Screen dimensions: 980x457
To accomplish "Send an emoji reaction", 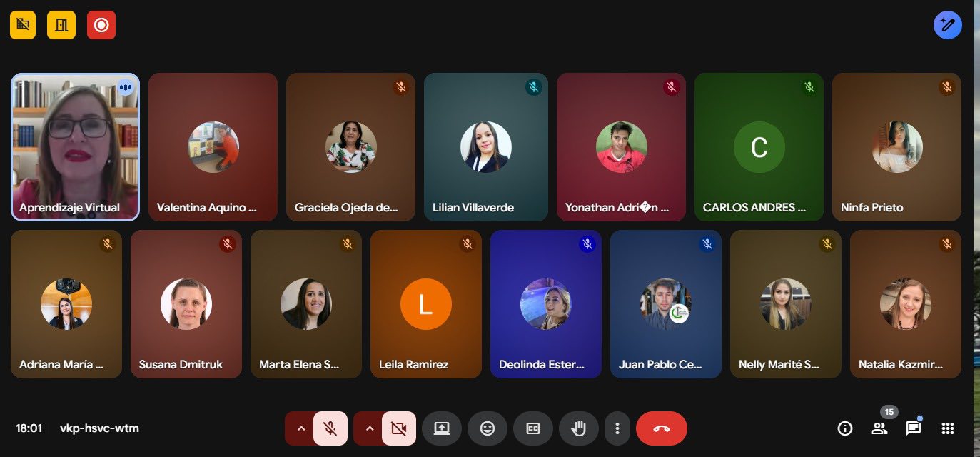I will [x=488, y=428].
